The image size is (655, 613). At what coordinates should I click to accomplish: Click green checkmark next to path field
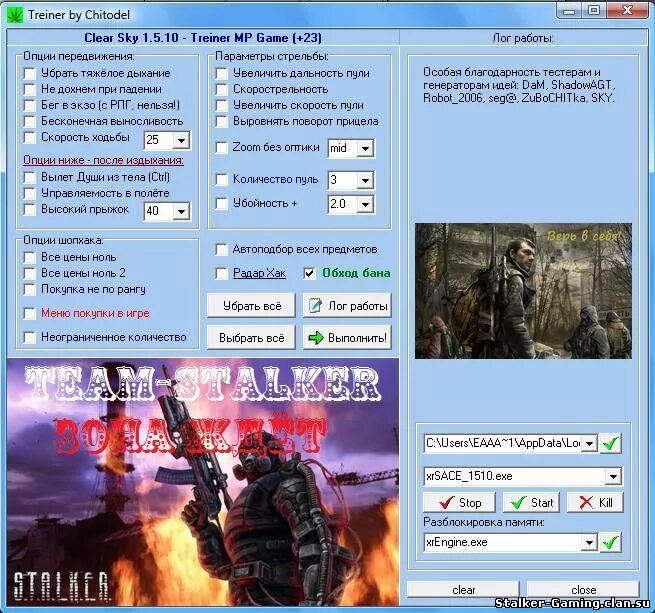tap(610, 443)
